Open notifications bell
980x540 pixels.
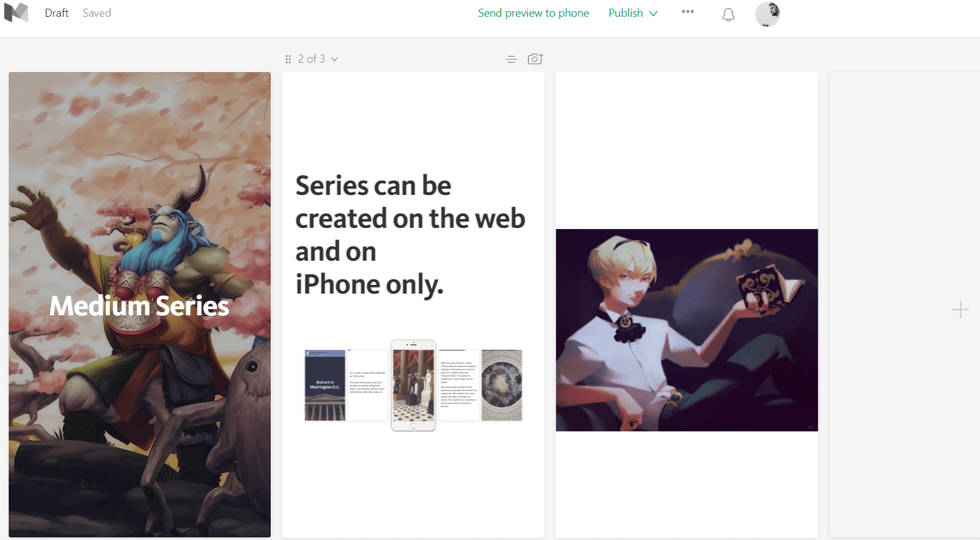pos(728,14)
